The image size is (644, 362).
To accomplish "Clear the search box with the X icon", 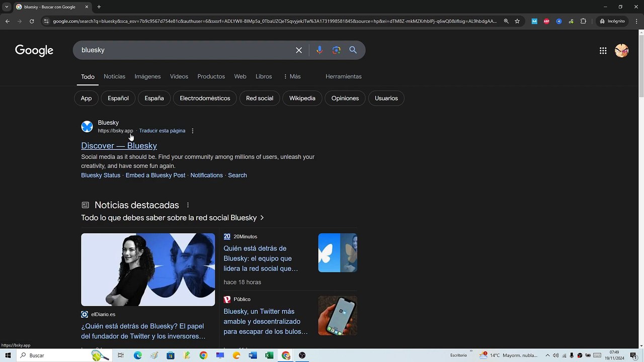I will click(299, 50).
